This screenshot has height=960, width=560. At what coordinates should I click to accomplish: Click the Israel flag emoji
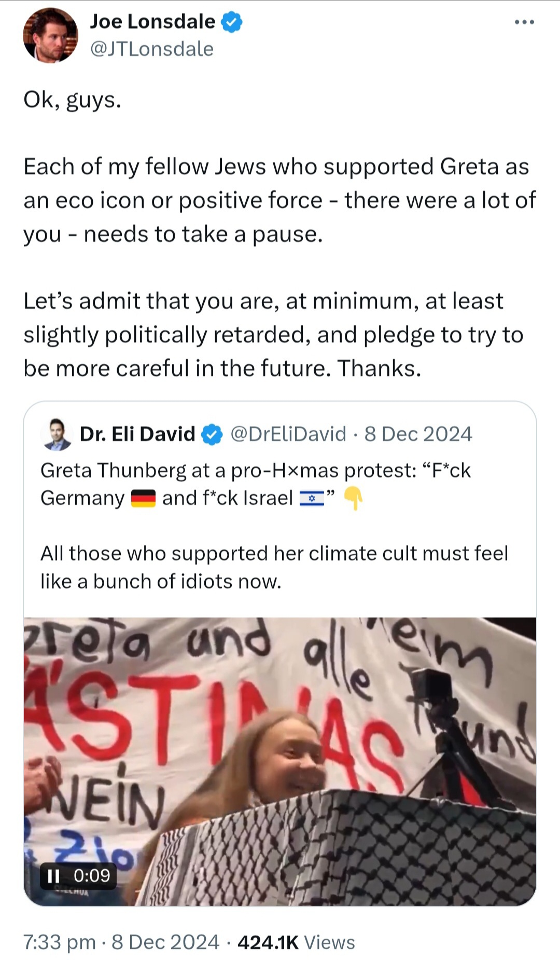tap(311, 499)
